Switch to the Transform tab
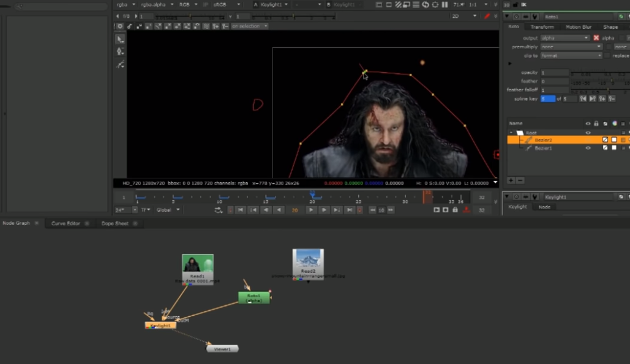The width and height of the screenshot is (630, 364). pyautogui.click(x=542, y=27)
